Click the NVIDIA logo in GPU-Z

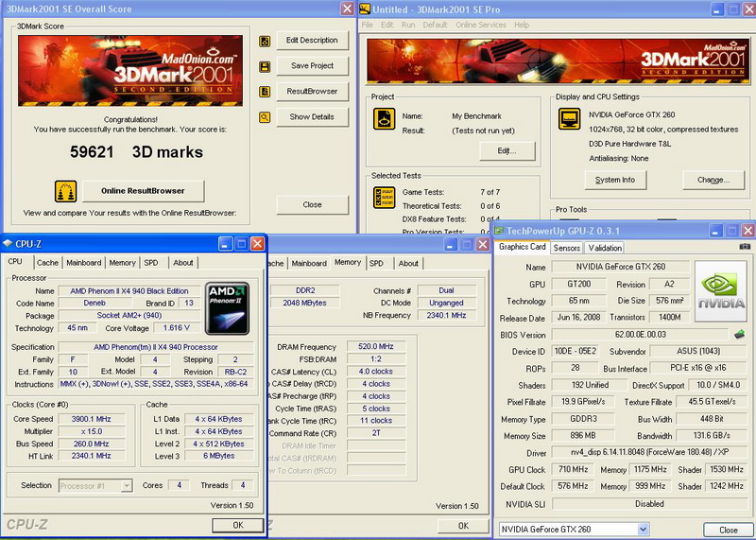click(720, 292)
